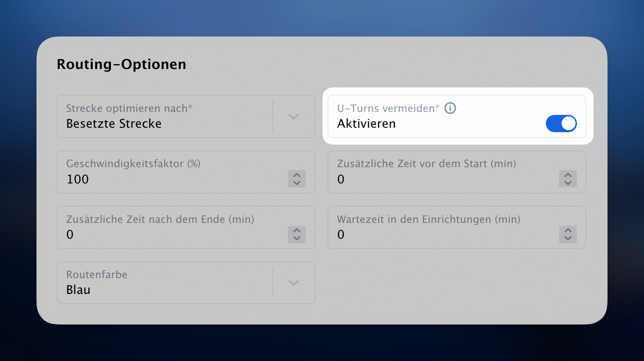This screenshot has height=361, width=644.
Task: Increase Geschwindigkeitsfaktor with the up arrow
Action: click(297, 175)
